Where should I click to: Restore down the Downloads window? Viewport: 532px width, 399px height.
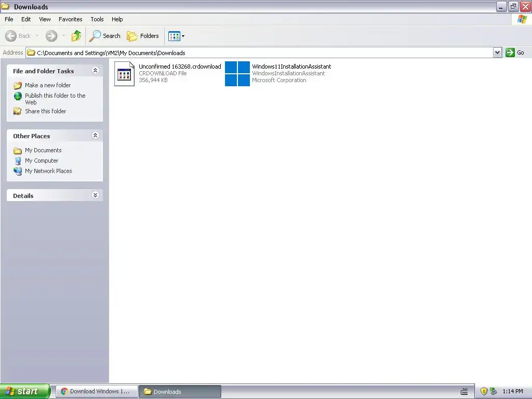(x=513, y=6)
